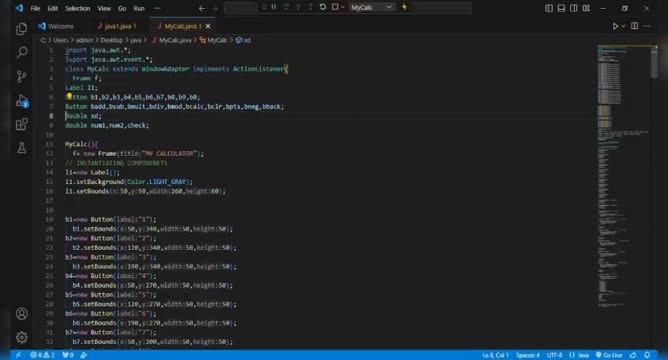Screen dimensions: 668x360
Task: Click the Accounts icon
Action: click(21, 314)
